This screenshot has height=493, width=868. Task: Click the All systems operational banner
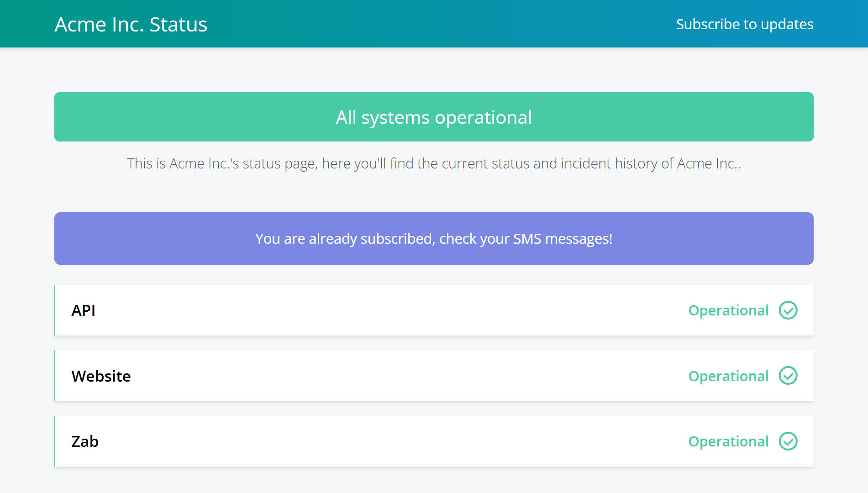click(433, 117)
